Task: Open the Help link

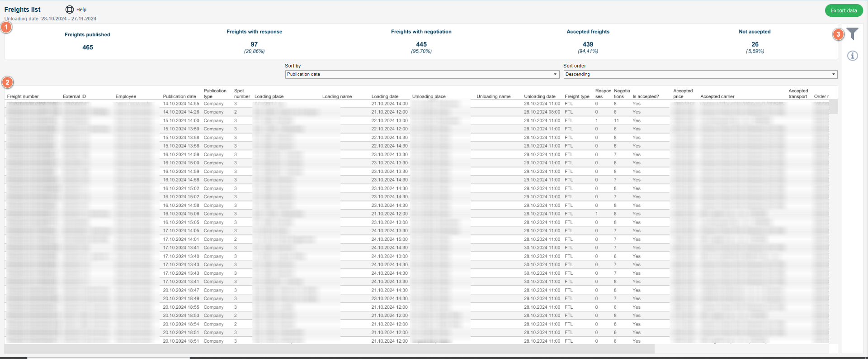Action: [81, 10]
